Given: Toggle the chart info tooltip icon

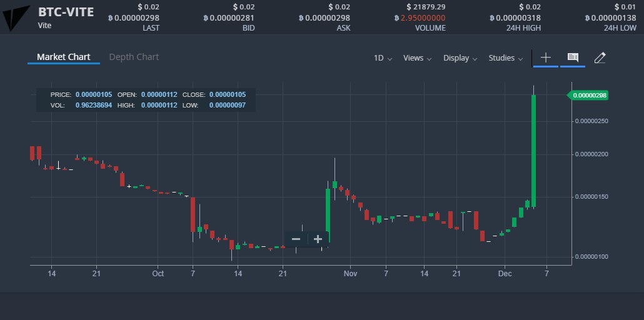Looking at the screenshot, I should click(573, 57).
